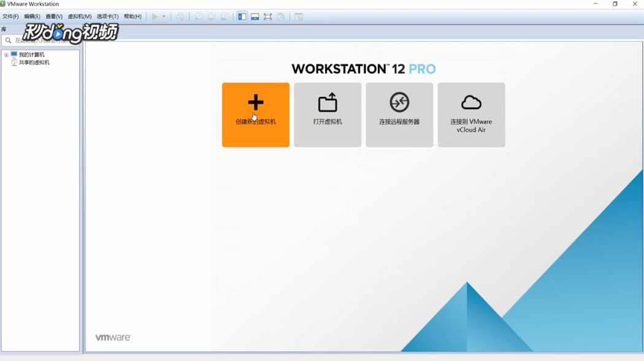Close the VMware Workstation window
The height and width of the screenshot is (361, 644).
635,4
